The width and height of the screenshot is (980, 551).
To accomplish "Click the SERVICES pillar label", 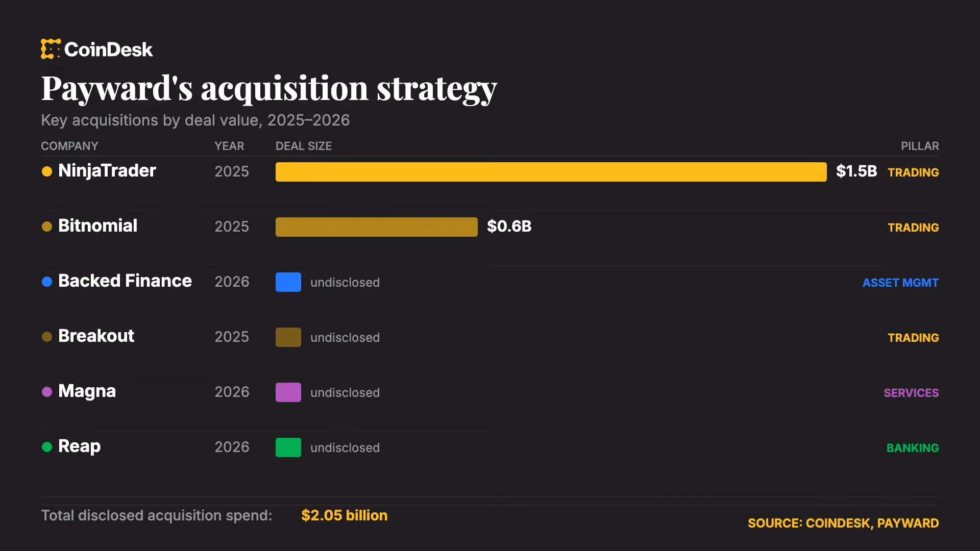I will [911, 393].
